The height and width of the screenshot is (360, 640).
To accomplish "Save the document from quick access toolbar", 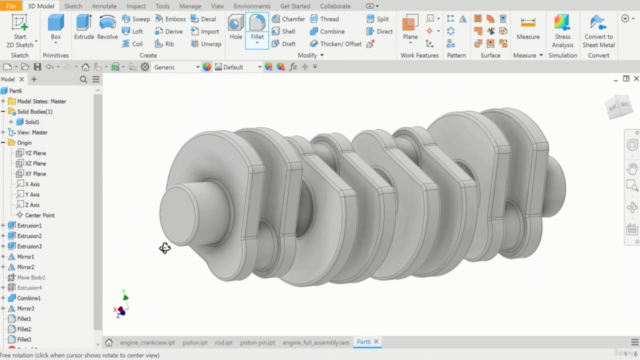I will point(37,67).
